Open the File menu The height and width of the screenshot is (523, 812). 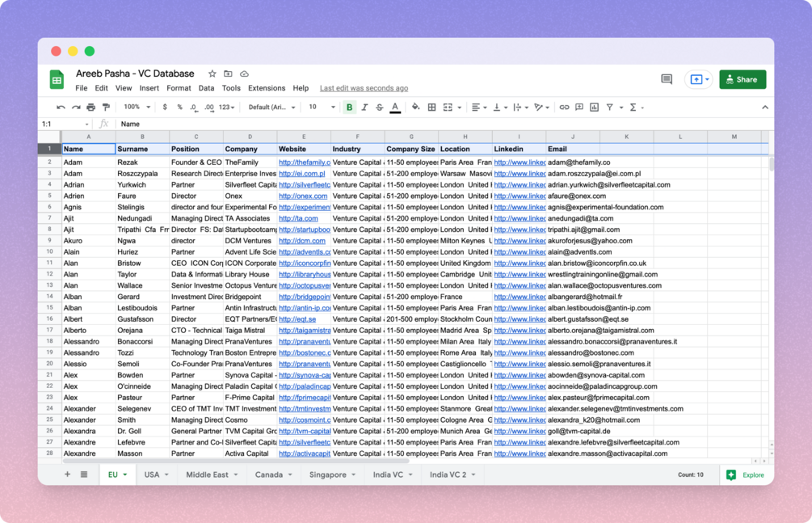[x=82, y=88]
